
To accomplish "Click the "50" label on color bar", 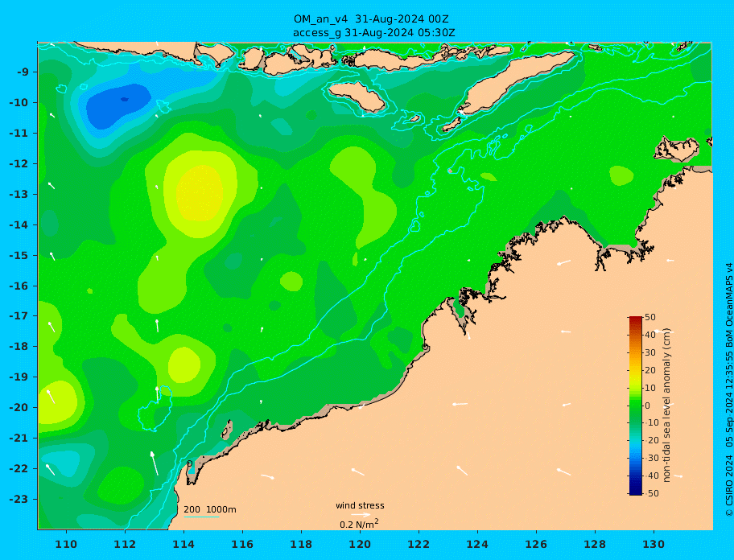I will coord(650,317).
